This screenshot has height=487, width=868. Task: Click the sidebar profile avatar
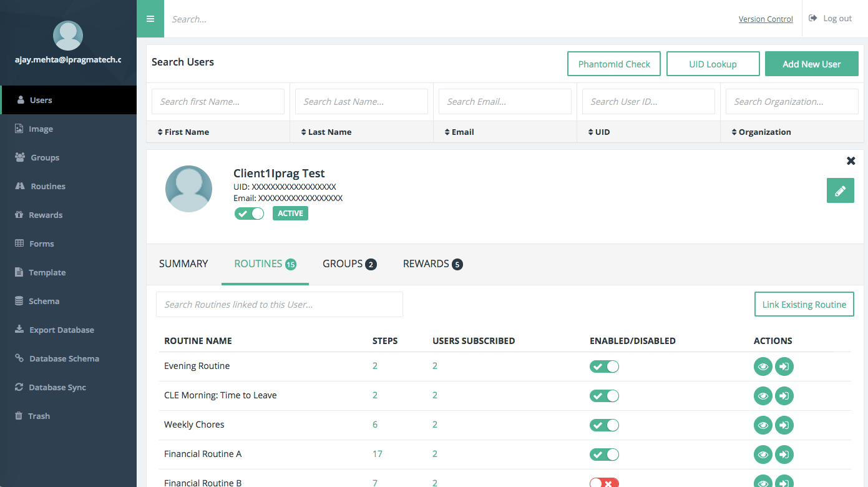click(68, 36)
